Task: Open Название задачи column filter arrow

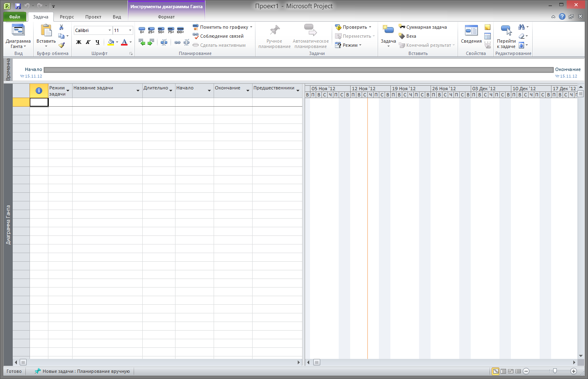Action: click(x=138, y=91)
